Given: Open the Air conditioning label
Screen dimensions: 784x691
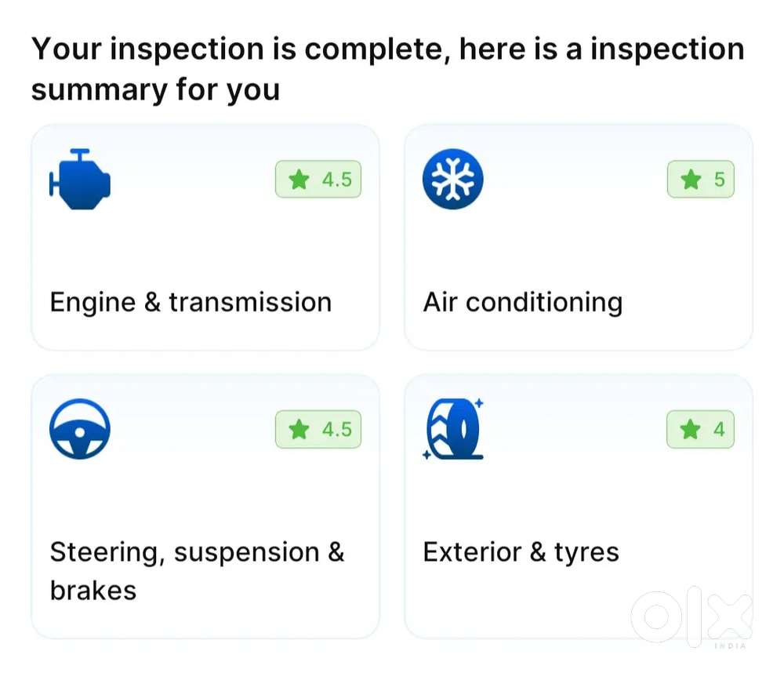Looking at the screenshot, I should pos(522,303).
